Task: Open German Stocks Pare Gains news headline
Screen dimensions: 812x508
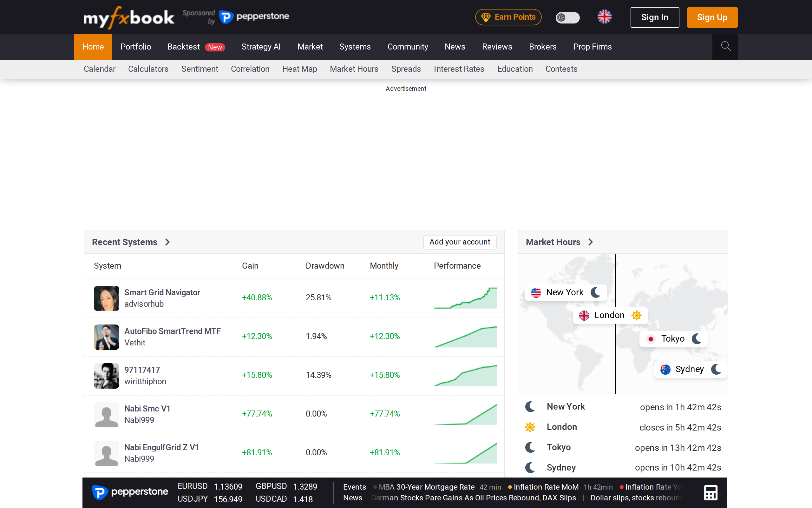Action: [x=474, y=498]
